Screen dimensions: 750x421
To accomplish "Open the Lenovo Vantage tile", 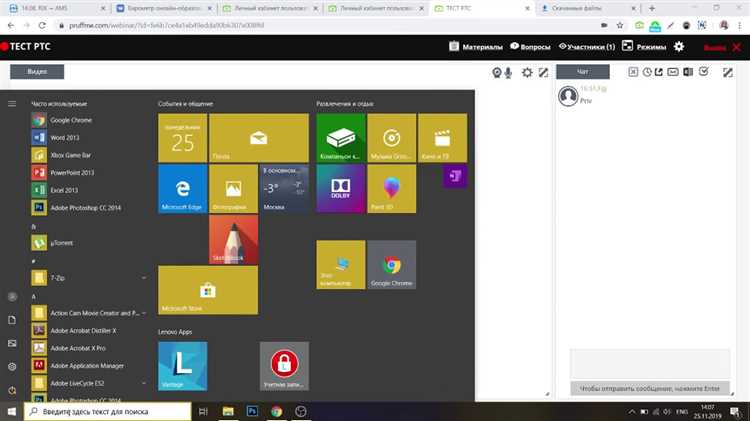I will coord(183,366).
